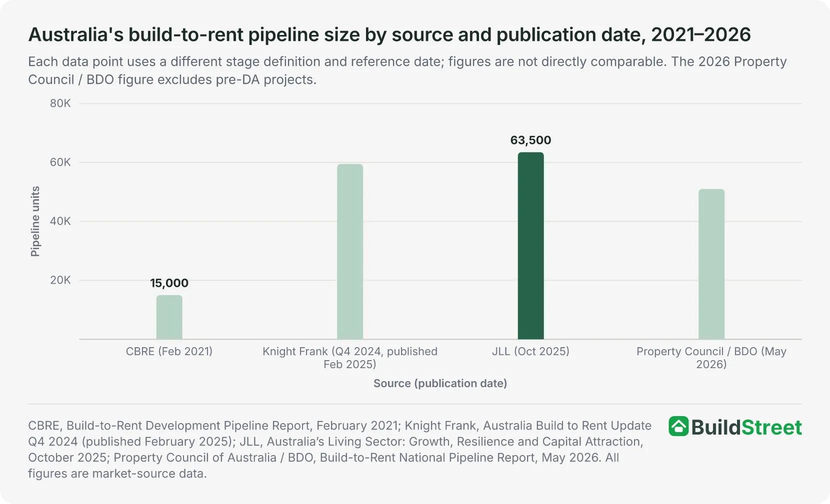Click the 'CBRE (Feb 2021)' axis label
This screenshot has height=504, width=830.
[x=169, y=351]
